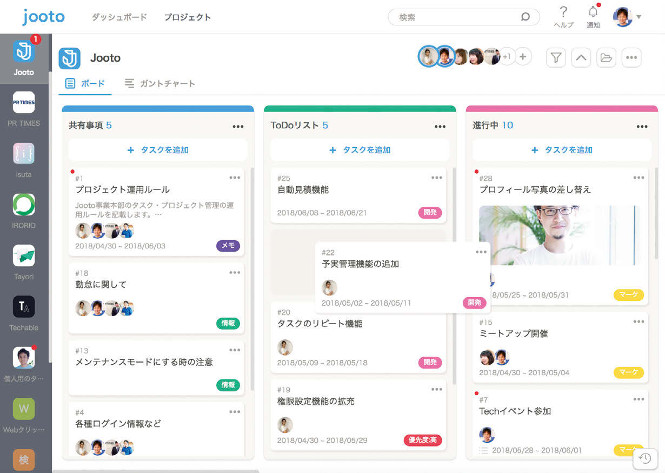Click タスクを追加 in the ToDoリスト list
This screenshot has height=473, width=665.
coord(360,150)
